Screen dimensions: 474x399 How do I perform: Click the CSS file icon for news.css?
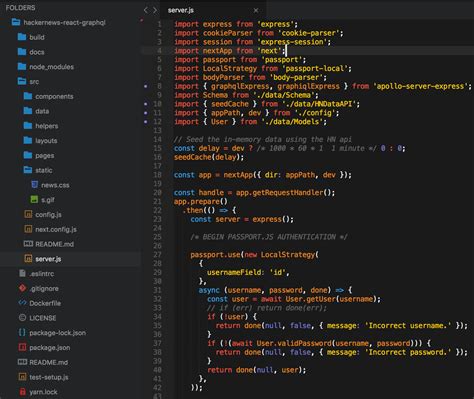tap(34, 184)
